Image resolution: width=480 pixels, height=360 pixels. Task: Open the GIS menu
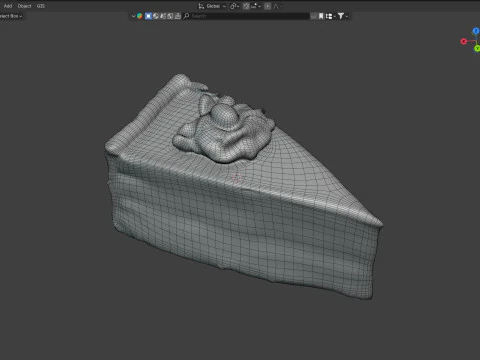coord(41,6)
